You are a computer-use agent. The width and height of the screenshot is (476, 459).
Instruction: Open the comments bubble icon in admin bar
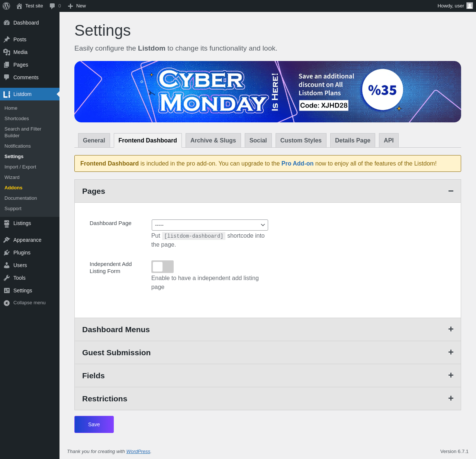52,6
